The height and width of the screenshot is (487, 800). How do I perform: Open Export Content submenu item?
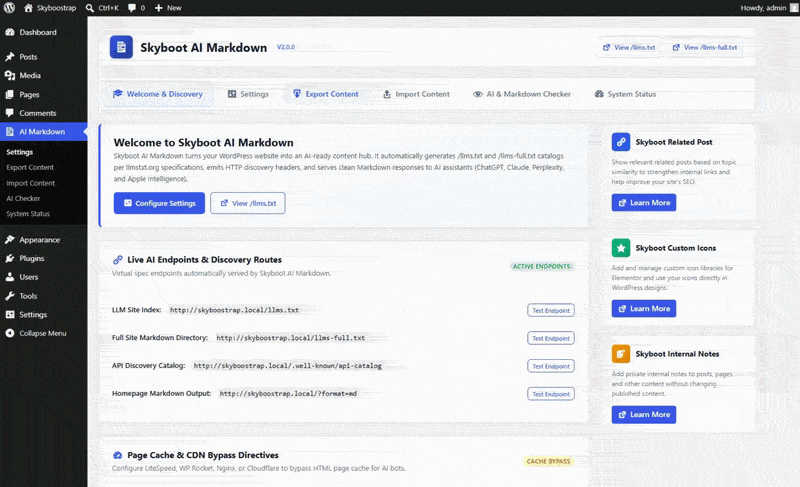tap(30, 167)
